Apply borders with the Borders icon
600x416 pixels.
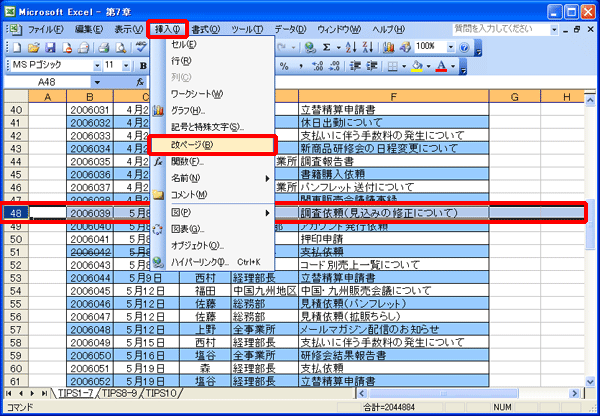point(392,66)
